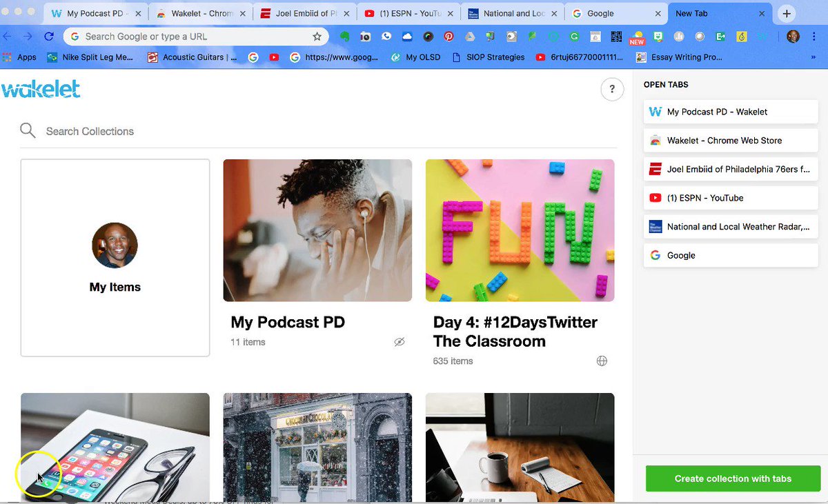Open the Chrome three-dot menu

point(814,37)
